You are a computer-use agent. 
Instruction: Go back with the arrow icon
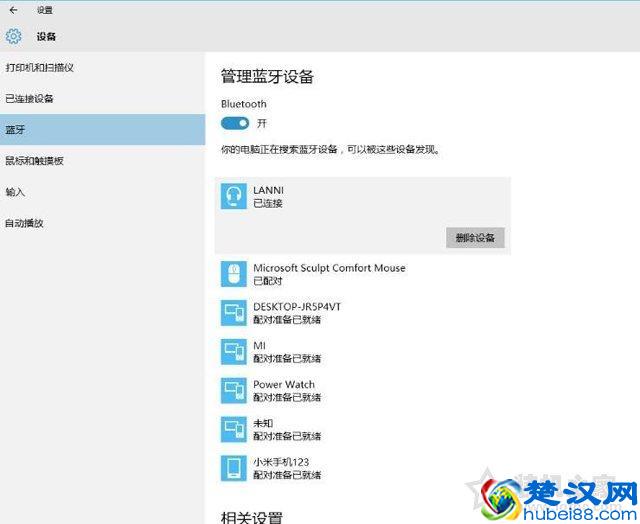13,10
